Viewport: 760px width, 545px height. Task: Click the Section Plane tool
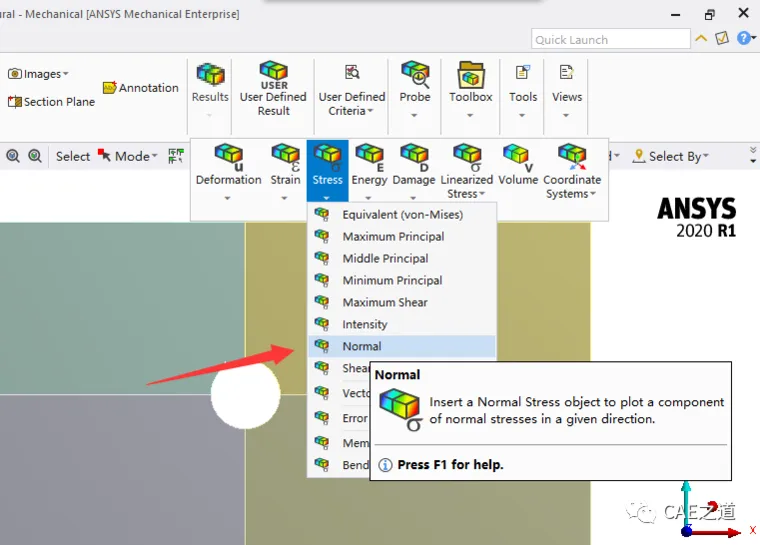(51, 102)
